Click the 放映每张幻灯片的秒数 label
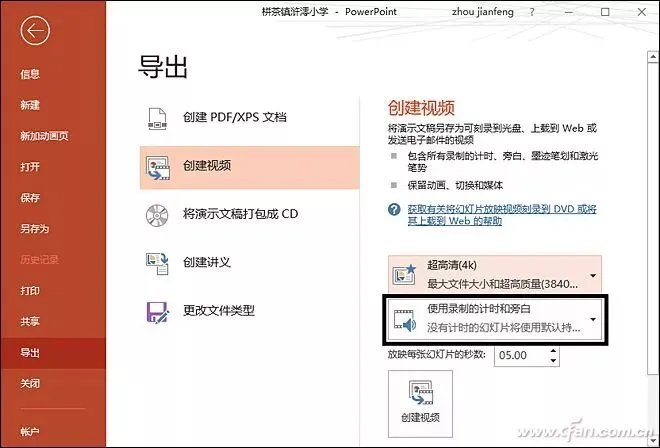The image size is (660, 448). [436, 354]
